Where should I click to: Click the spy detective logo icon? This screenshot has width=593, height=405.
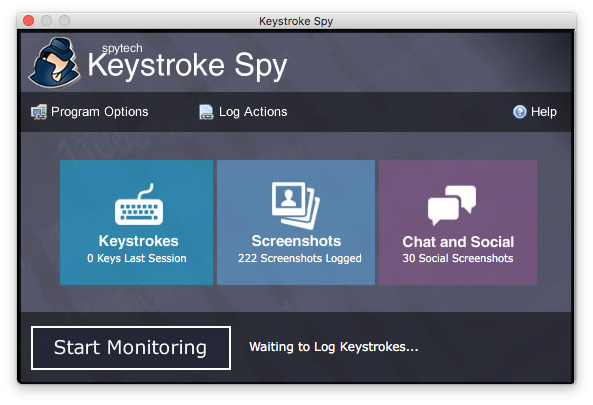54,63
